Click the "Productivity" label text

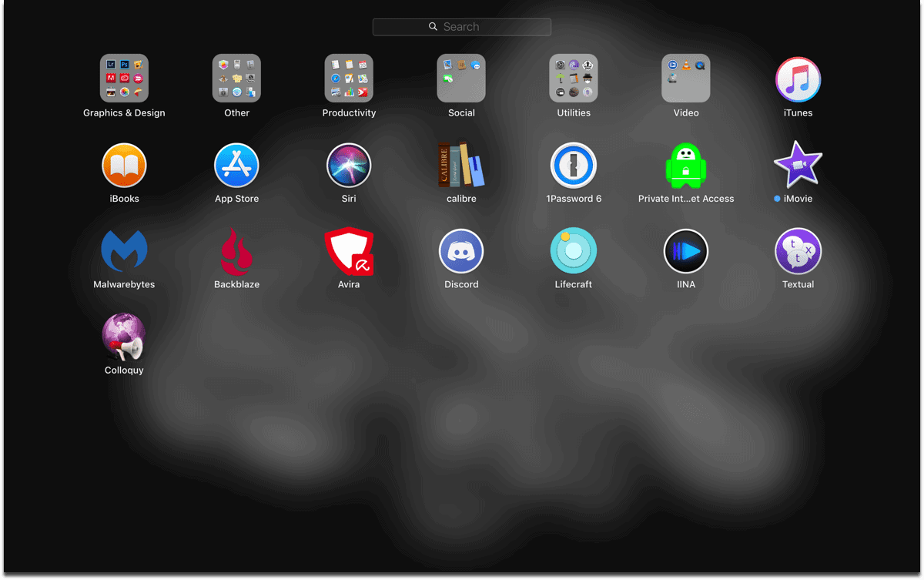pos(349,112)
